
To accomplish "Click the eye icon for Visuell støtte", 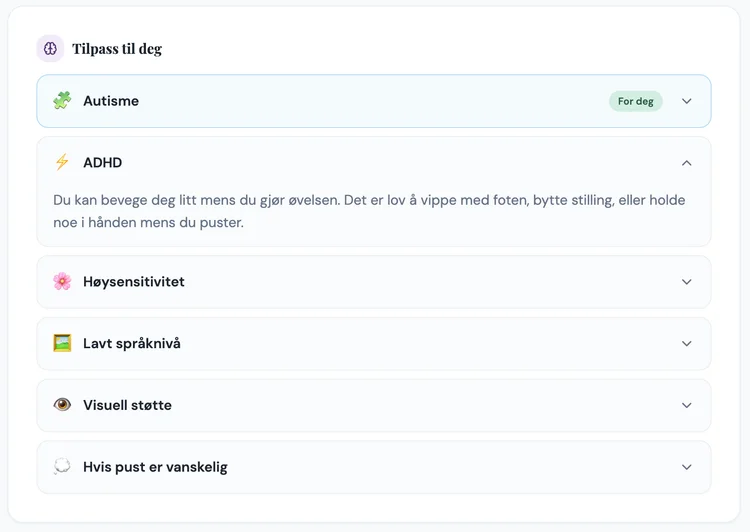I will click(x=62, y=405).
